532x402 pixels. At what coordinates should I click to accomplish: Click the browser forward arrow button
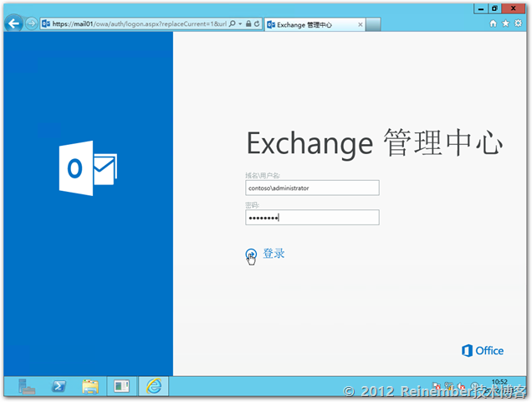[32, 23]
